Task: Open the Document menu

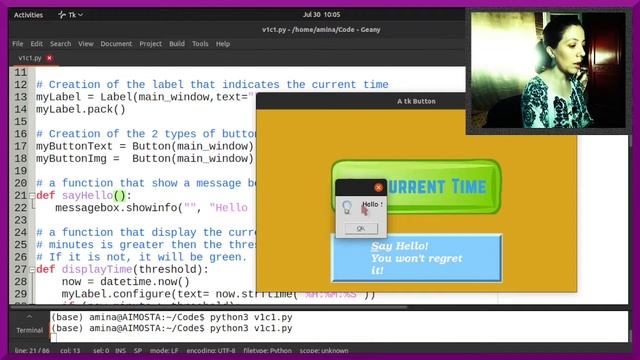Action: tap(116, 44)
